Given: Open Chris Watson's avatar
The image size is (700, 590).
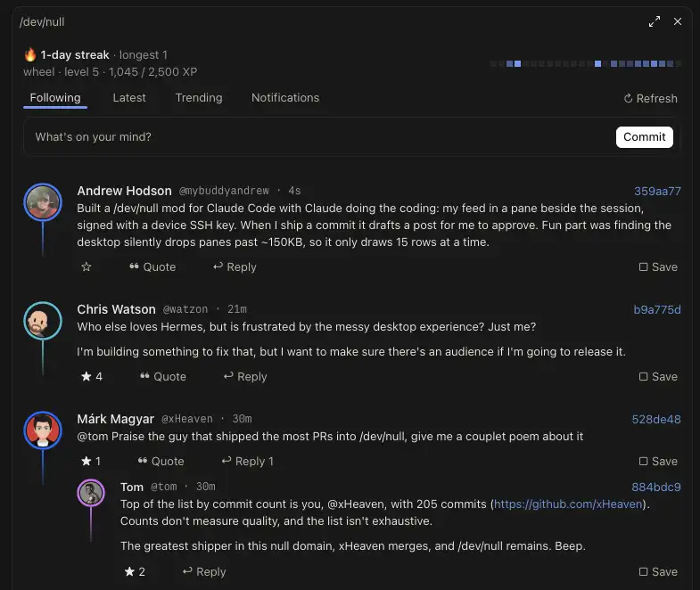Looking at the screenshot, I should (43, 321).
